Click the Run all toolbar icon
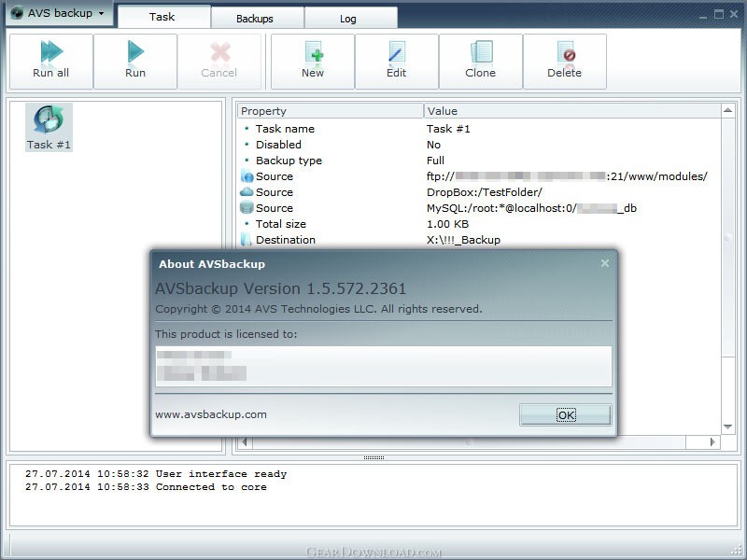 tap(51, 52)
